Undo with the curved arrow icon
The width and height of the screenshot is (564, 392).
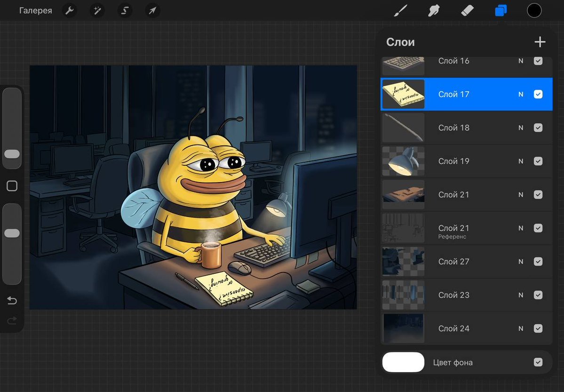tap(12, 300)
